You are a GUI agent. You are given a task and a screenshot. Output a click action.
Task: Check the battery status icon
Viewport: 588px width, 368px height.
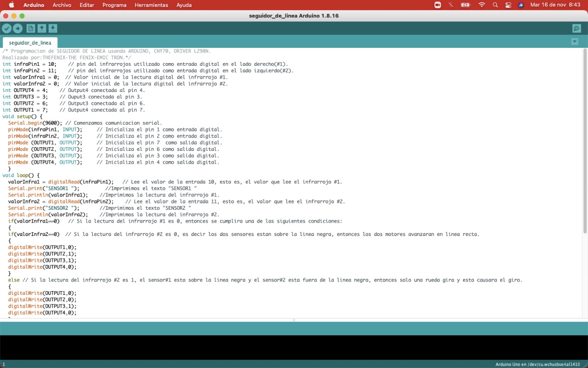coord(466,5)
